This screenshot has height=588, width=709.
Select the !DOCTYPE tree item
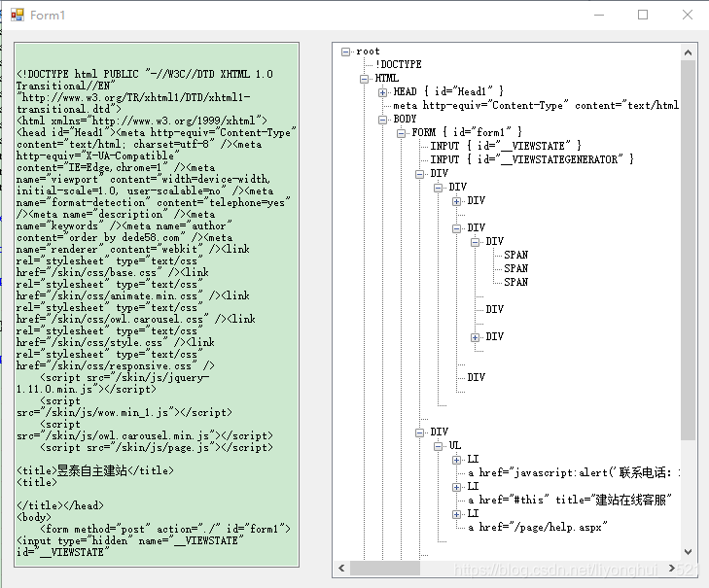(x=398, y=64)
